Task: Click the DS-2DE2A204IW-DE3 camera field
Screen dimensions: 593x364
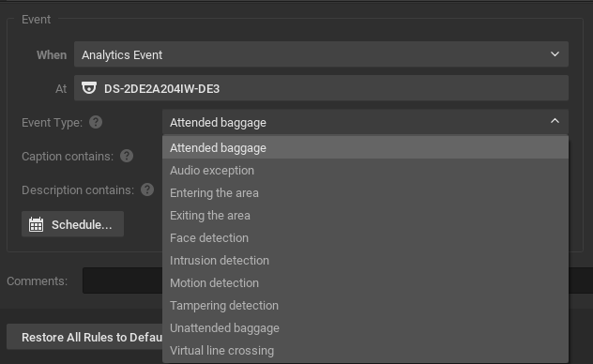Action: [321, 88]
